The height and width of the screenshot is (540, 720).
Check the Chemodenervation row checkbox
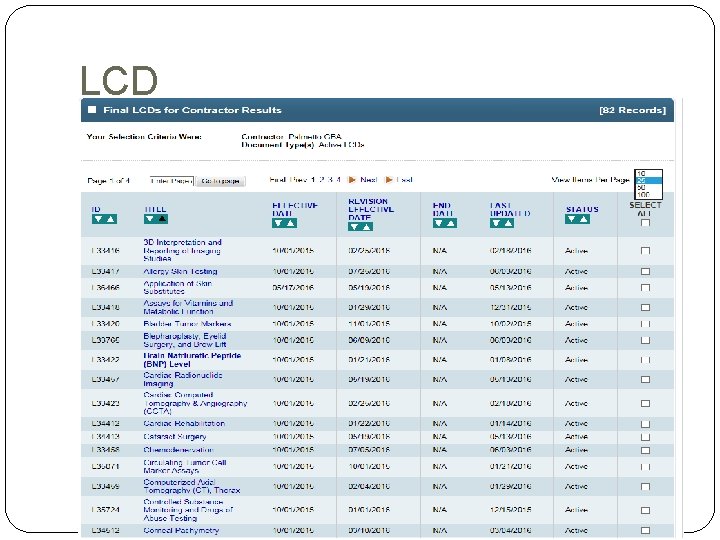coord(645,450)
